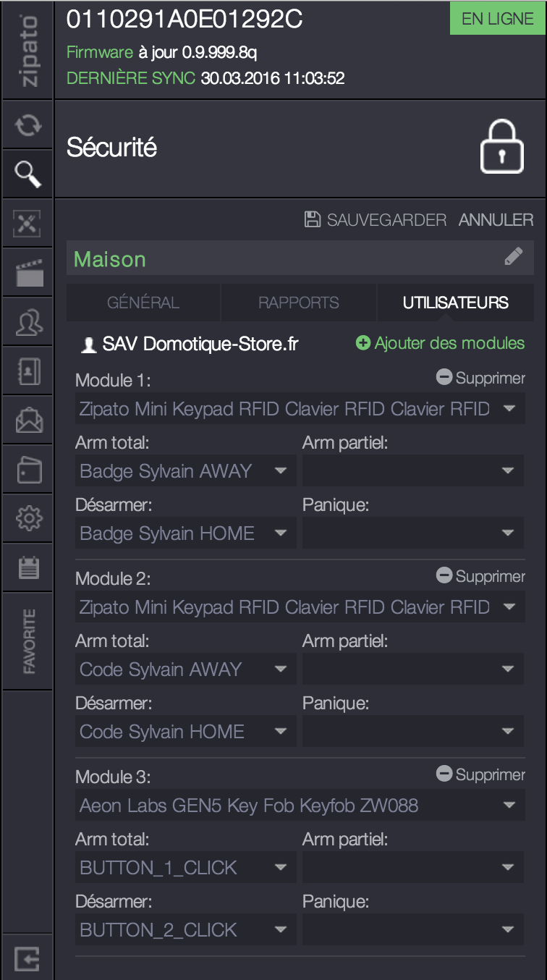
Task: Click the large padlock security icon
Action: point(502,147)
